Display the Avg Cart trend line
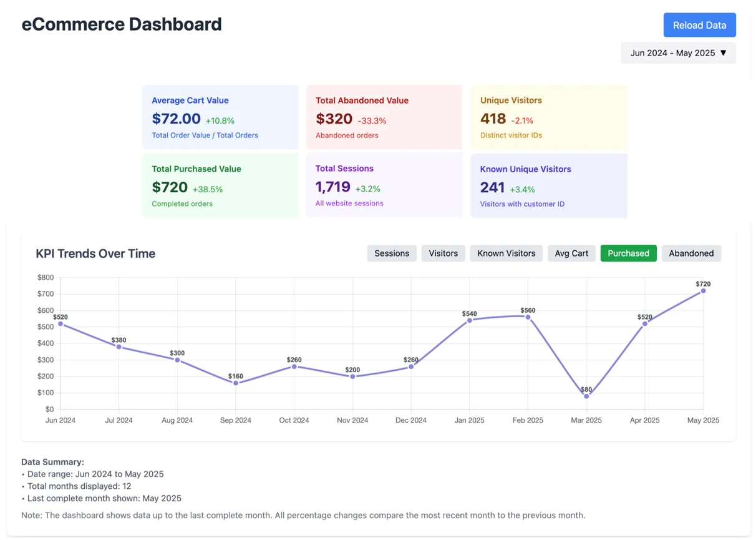This screenshot has width=756, height=540. click(571, 253)
